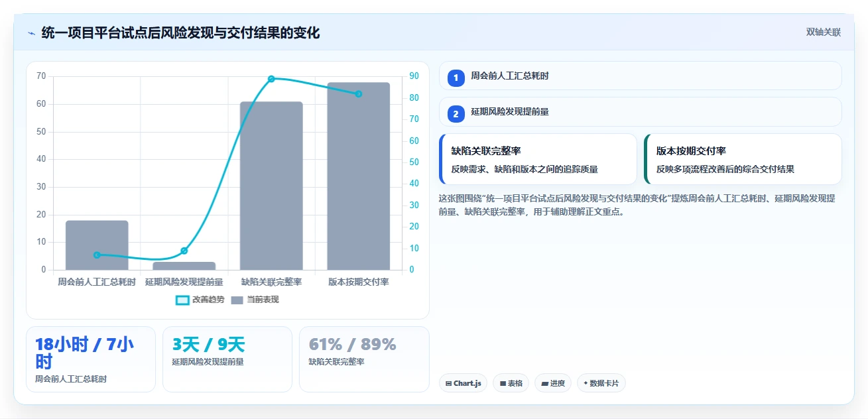Click the 3天 / 9天 stat card
The width and height of the screenshot is (868, 419).
point(227,359)
